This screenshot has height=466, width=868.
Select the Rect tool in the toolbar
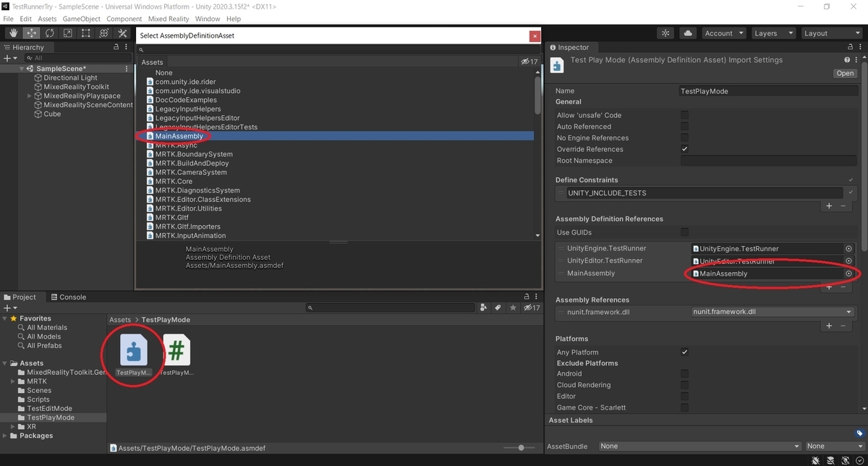(86, 33)
